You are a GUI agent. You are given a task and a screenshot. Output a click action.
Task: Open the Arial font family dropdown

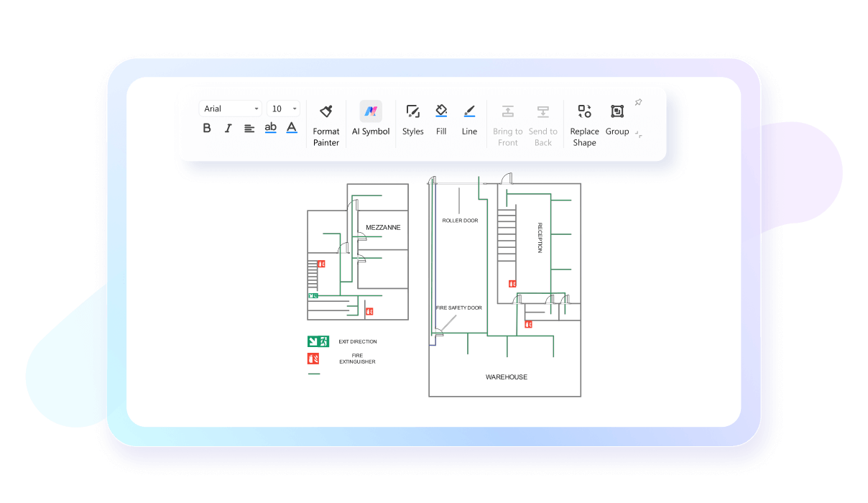pos(231,109)
